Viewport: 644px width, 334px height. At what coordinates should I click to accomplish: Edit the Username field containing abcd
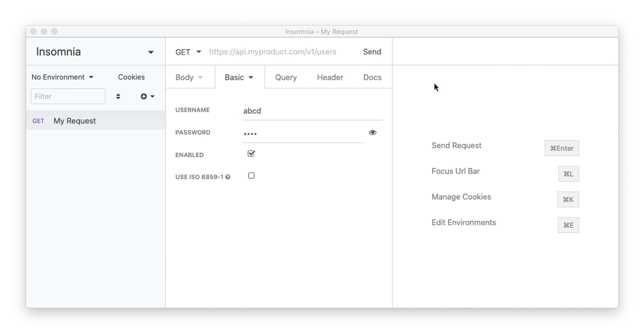click(312, 111)
